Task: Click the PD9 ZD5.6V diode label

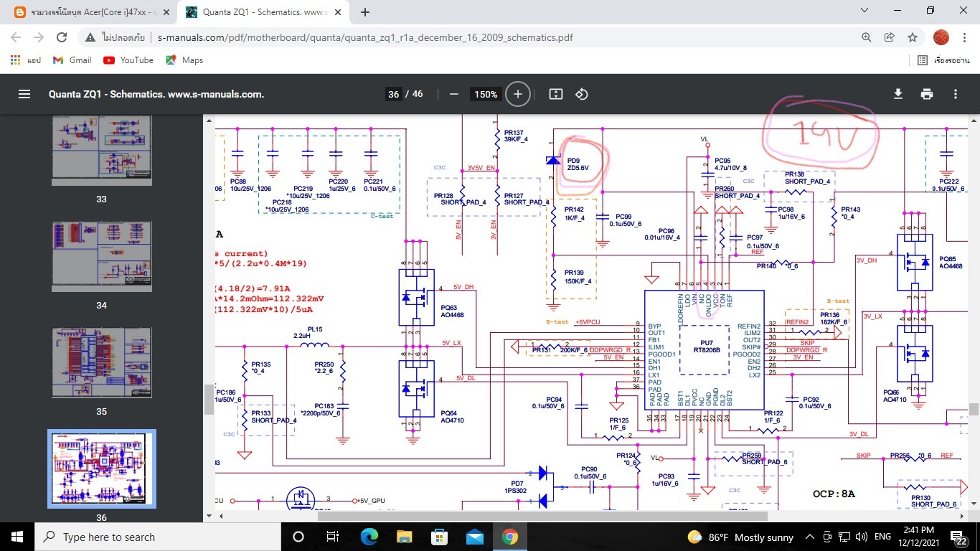Action: (578, 164)
